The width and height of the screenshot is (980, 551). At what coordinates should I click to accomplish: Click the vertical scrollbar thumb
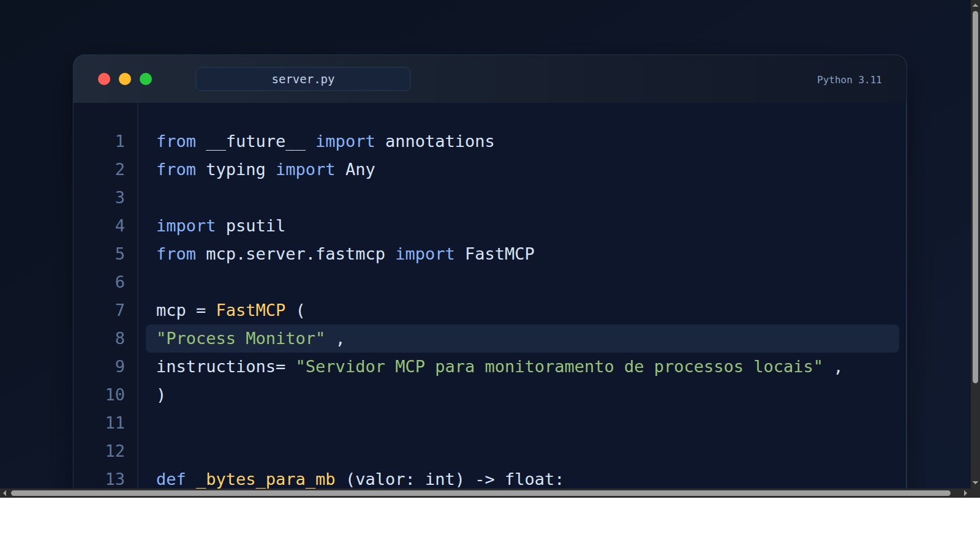coord(975,197)
